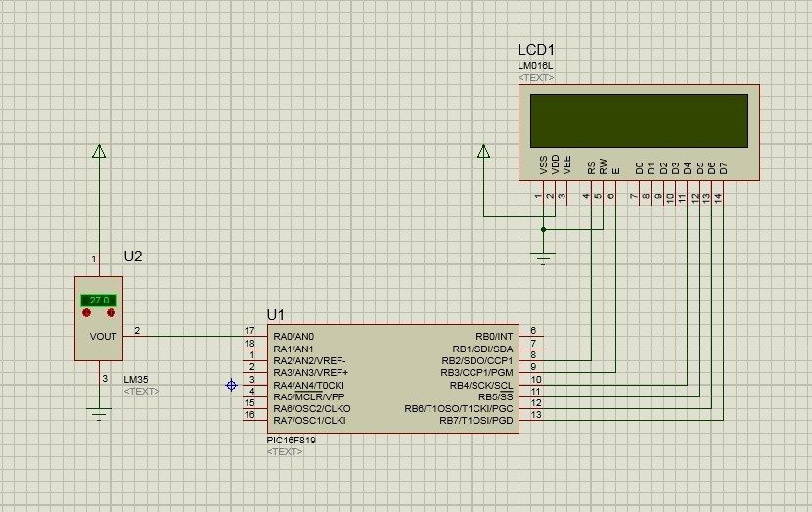Click the RB3/CCP1/PGM pin label
812x512 pixels.
pyautogui.click(x=477, y=373)
